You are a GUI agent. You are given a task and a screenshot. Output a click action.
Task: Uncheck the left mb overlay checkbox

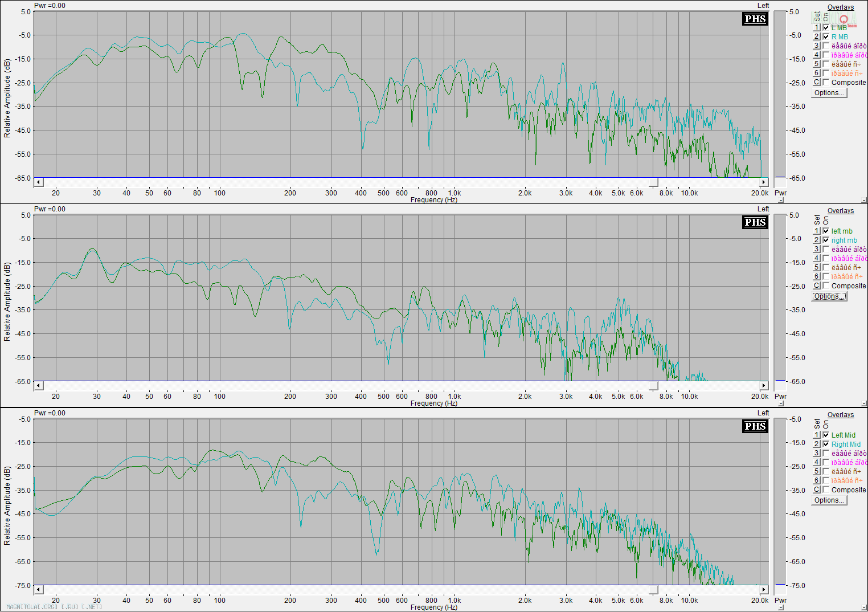coord(826,231)
